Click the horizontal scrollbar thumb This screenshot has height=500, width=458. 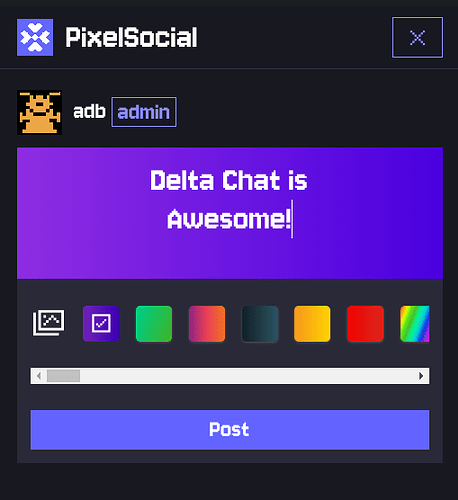pyautogui.click(x=63, y=376)
